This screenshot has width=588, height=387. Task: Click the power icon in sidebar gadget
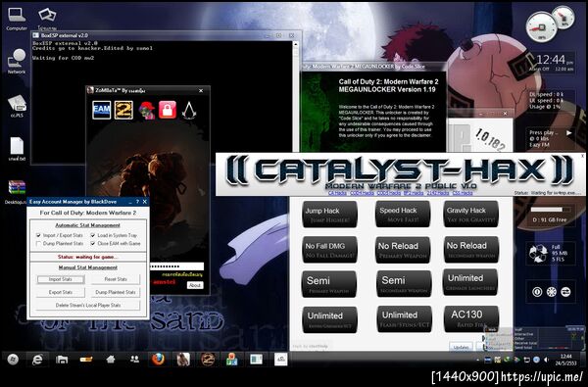[537, 291]
